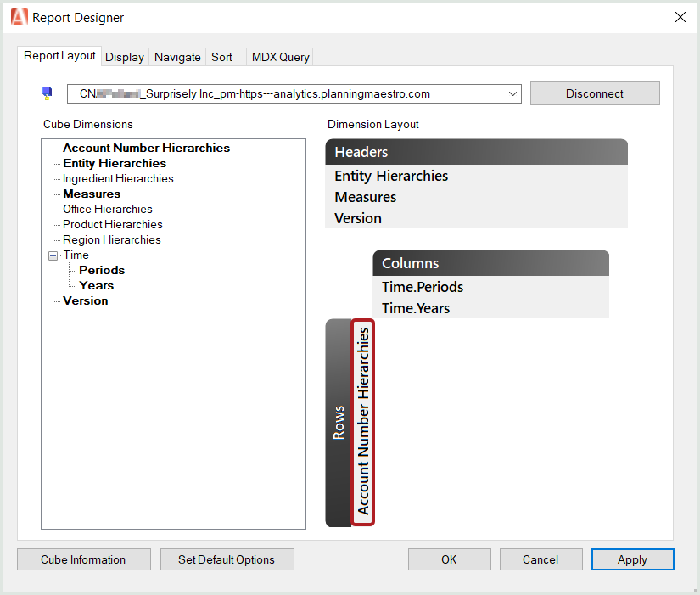Select Office Hierarchies in the tree

point(108,209)
